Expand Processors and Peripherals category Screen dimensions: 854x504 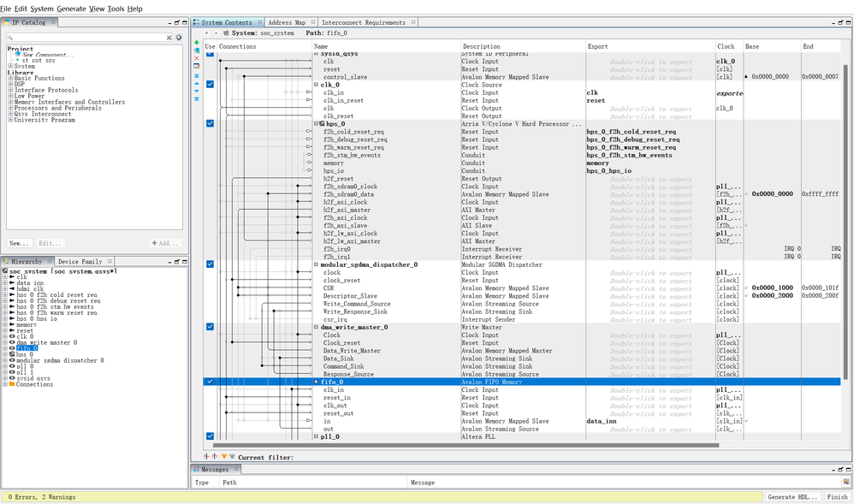pos(10,109)
